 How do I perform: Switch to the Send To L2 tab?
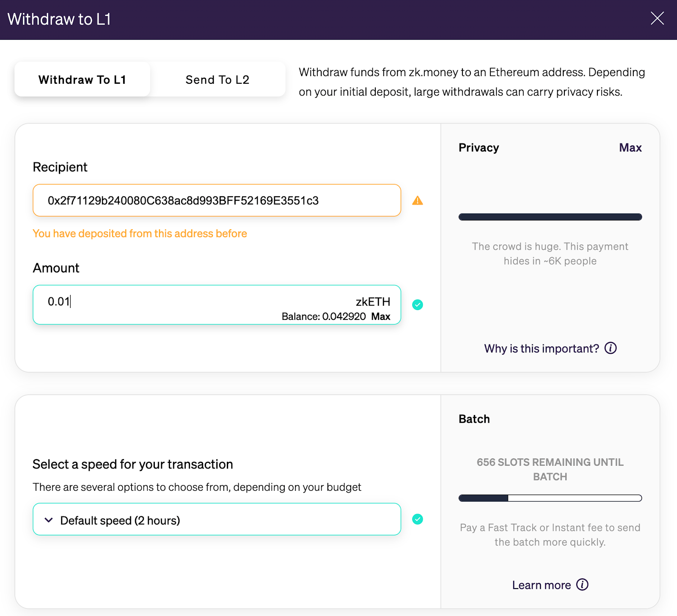(217, 80)
